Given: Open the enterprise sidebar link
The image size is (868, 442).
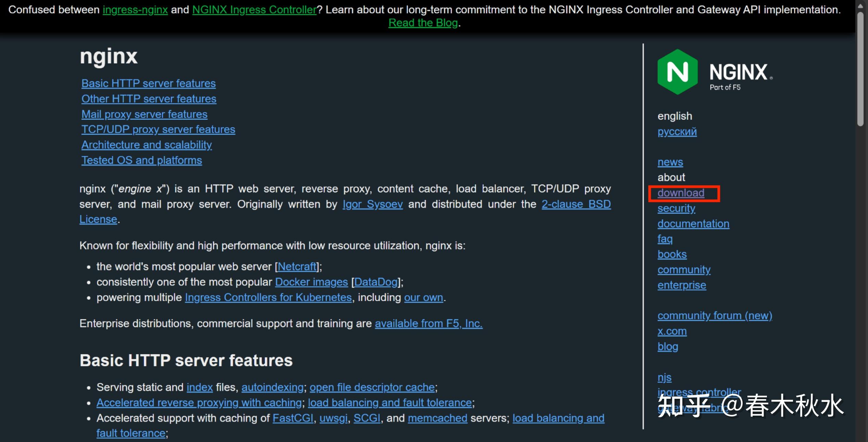Looking at the screenshot, I should 682,285.
